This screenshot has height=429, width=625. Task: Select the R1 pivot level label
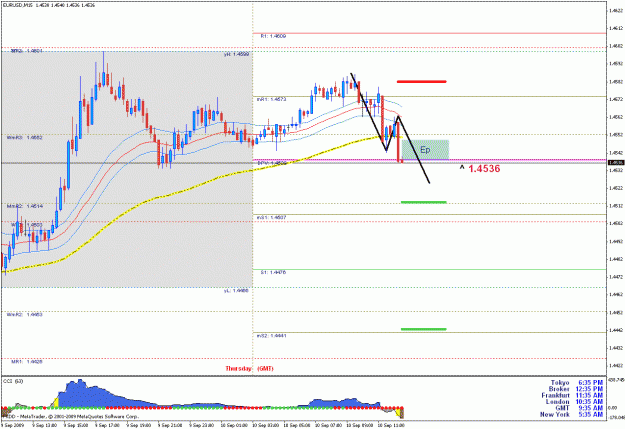pos(273,36)
